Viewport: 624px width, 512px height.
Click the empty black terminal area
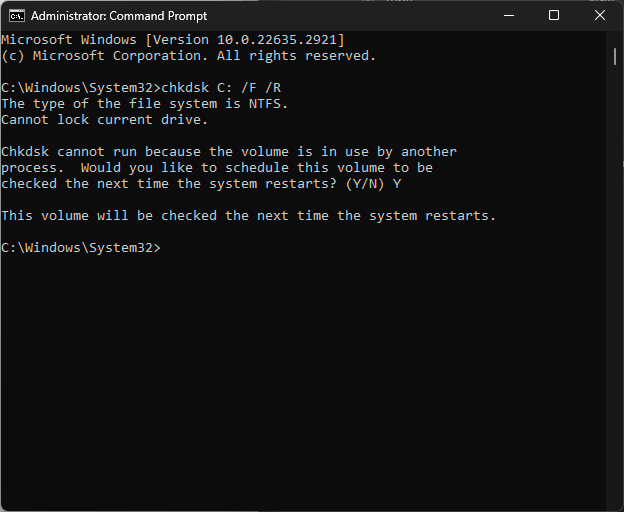(302, 378)
